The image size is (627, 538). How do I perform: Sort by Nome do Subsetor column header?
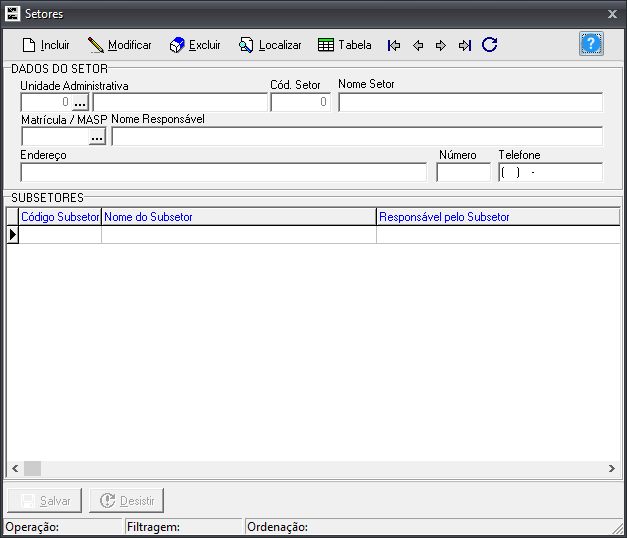pyautogui.click(x=238, y=217)
